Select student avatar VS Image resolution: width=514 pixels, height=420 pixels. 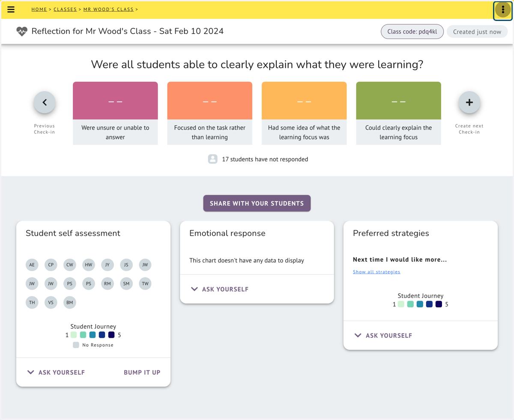(51, 302)
